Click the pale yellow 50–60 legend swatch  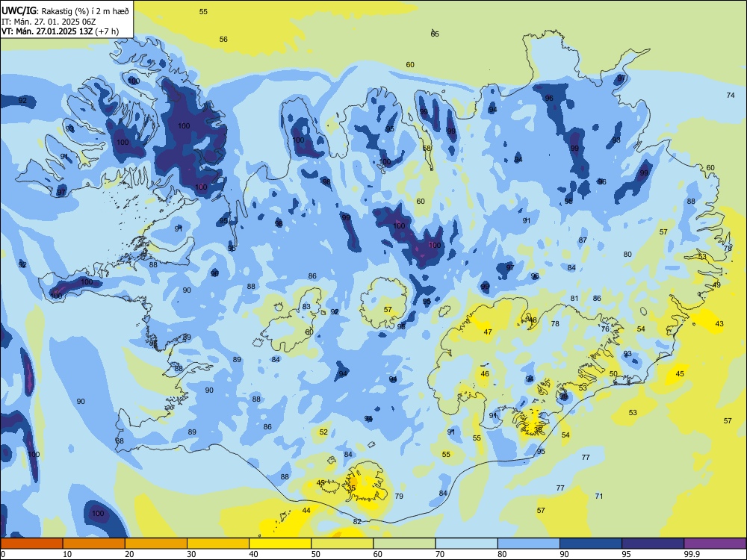pyautogui.click(x=342, y=544)
